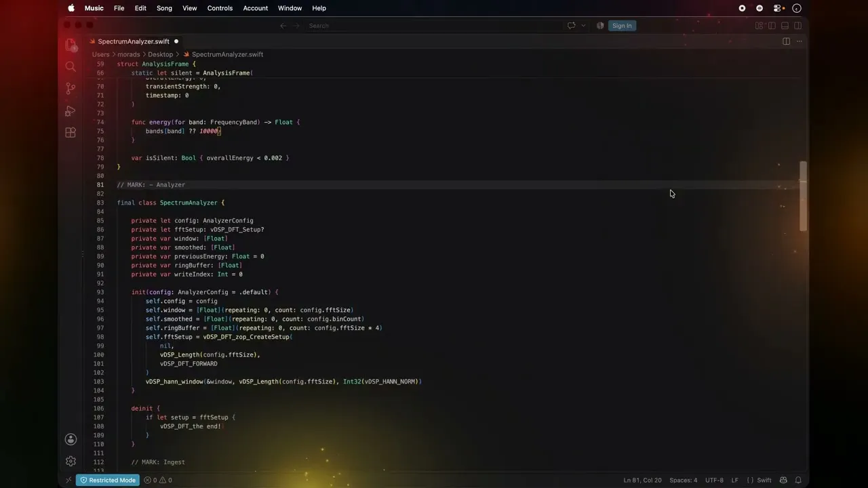Click the Go Forward arrow in title bar

click(x=297, y=26)
